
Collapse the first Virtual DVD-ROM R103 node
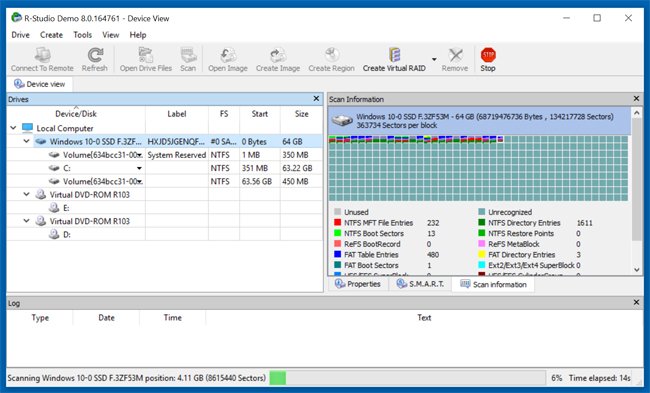tap(27, 194)
